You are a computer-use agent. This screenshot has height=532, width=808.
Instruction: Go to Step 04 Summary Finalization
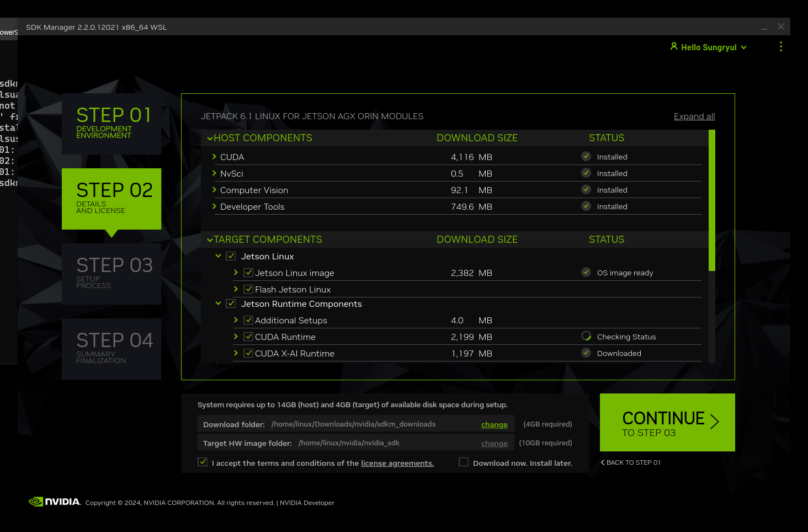click(x=111, y=349)
